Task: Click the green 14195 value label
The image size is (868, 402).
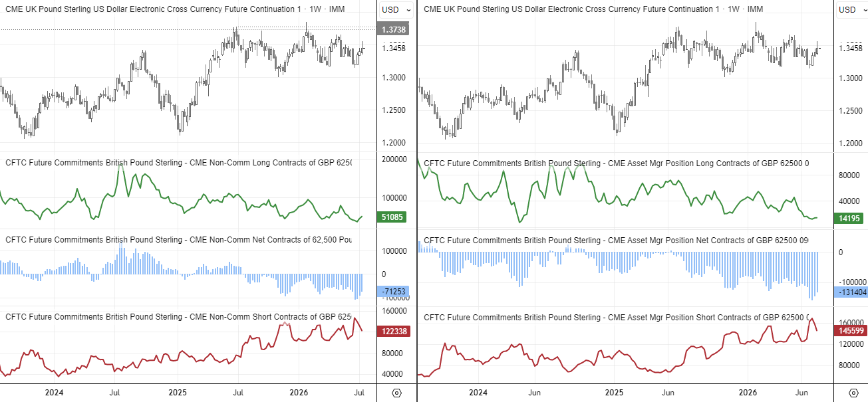Action: click(850, 218)
